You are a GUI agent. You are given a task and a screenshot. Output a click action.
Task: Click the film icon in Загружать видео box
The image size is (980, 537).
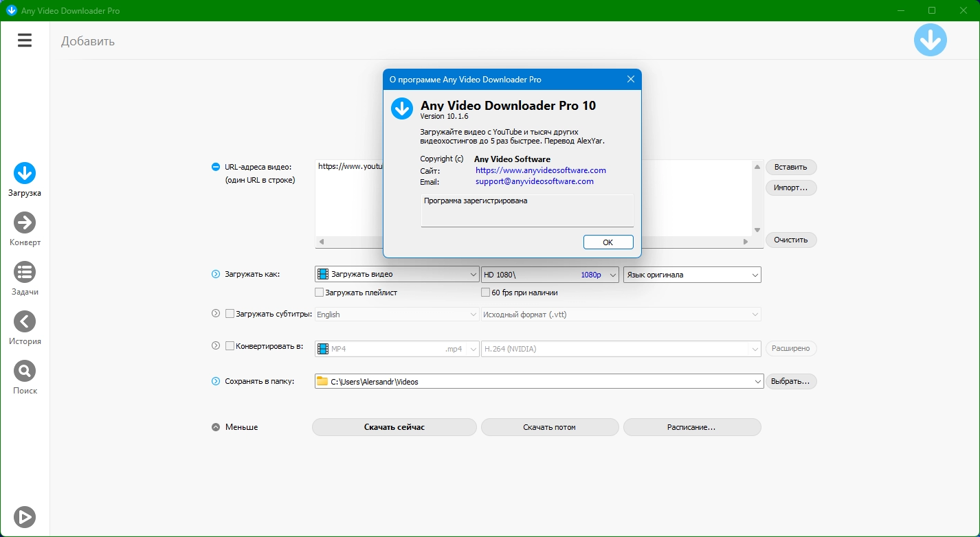point(323,274)
